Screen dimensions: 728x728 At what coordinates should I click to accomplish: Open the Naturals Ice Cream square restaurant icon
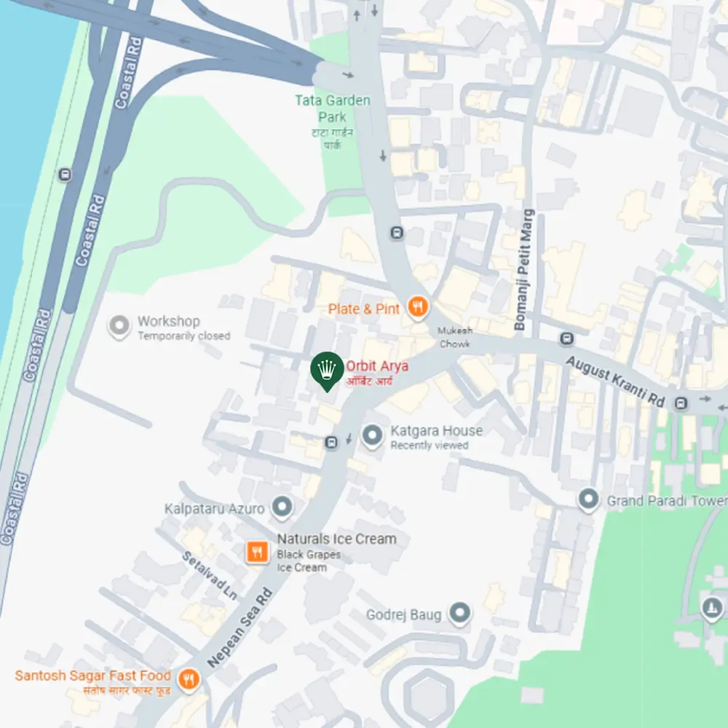click(x=257, y=552)
